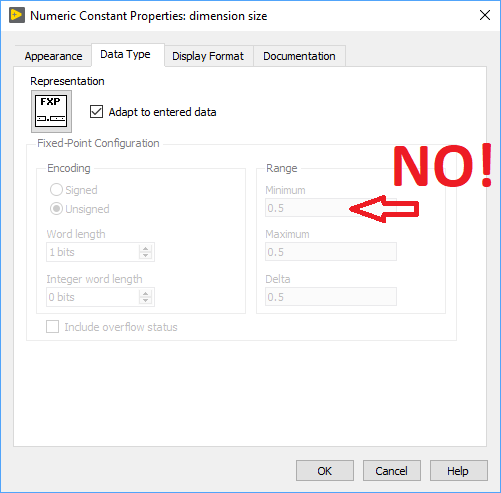Click the Cancel button
The image size is (501, 493).
coord(391,471)
